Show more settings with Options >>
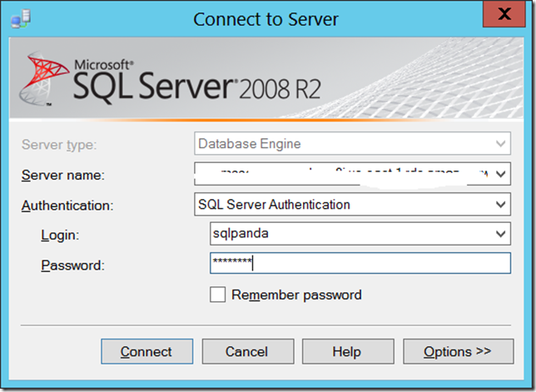The image size is (536, 392). point(458,352)
